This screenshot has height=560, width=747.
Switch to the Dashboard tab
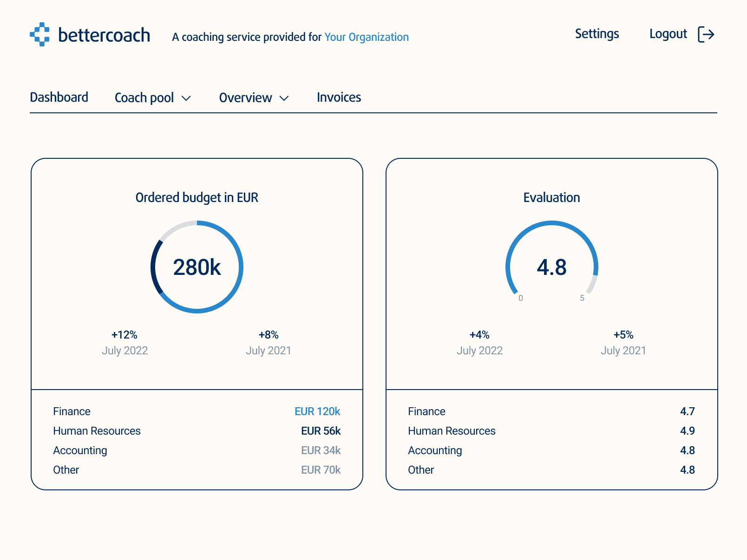[59, 97]
